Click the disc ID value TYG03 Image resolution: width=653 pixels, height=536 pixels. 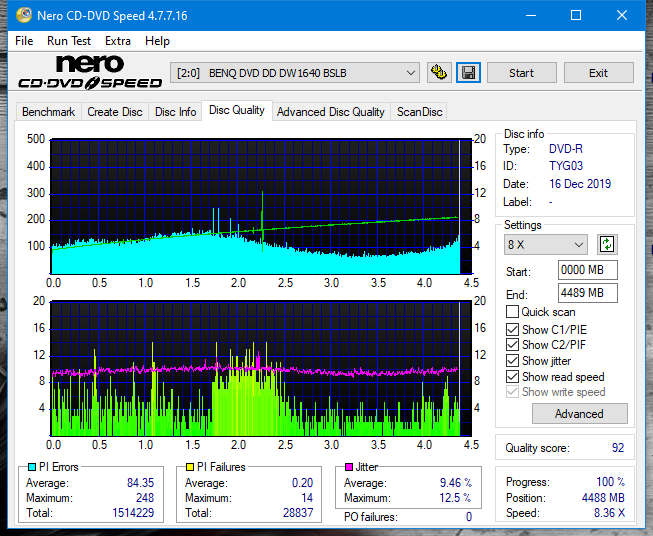click(566, 166)
